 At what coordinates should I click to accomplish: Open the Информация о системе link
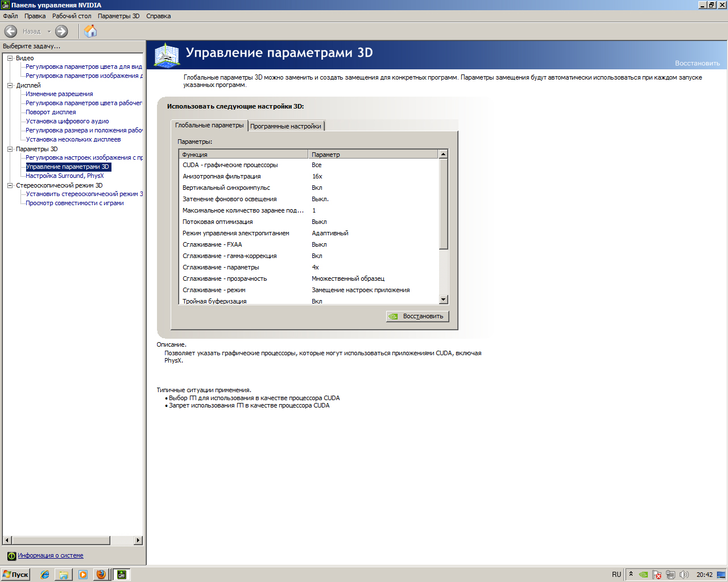coord(50,556)
